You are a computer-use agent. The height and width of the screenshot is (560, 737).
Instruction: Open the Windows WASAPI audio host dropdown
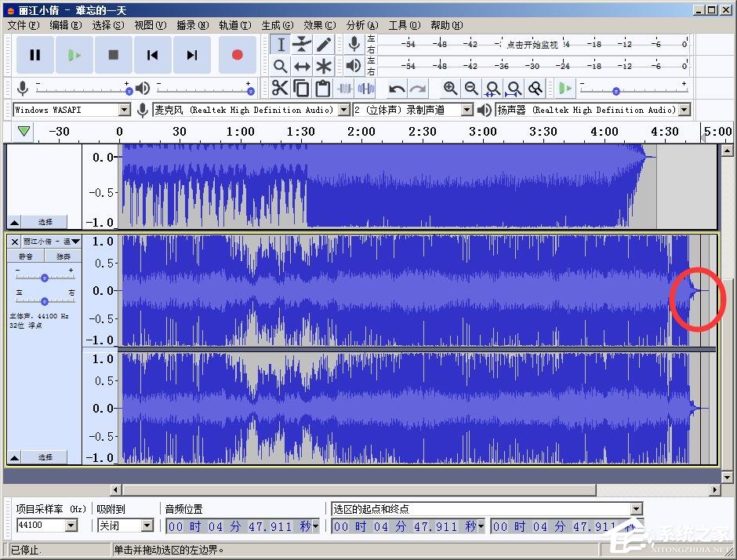(x=125, y=110)
